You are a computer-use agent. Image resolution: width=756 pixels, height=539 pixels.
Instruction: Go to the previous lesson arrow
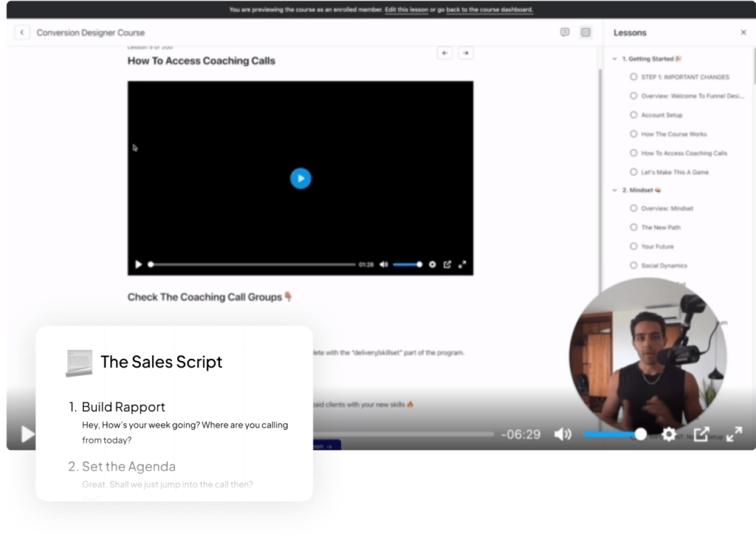coord(444,53)
